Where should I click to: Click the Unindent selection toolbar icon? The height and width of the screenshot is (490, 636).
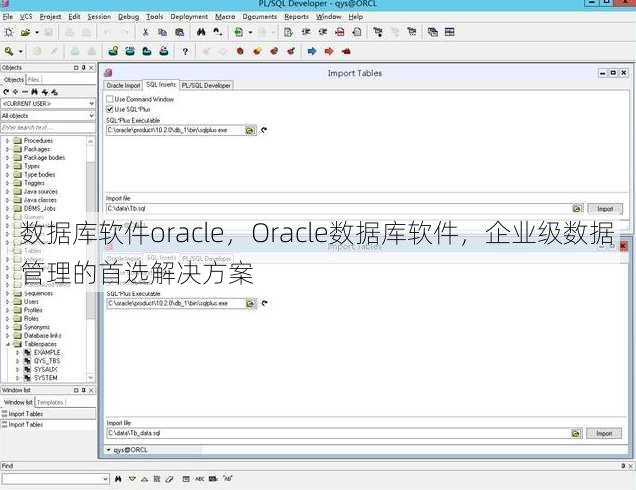tap(322, 32)
